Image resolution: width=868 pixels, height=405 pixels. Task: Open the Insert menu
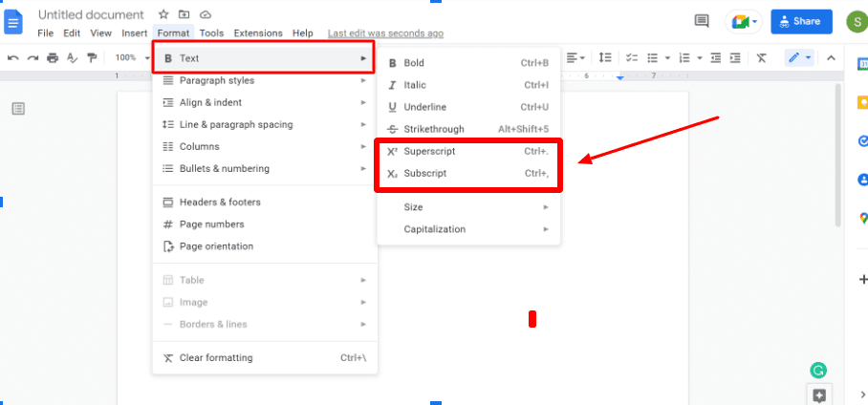(x=135, y=33)
